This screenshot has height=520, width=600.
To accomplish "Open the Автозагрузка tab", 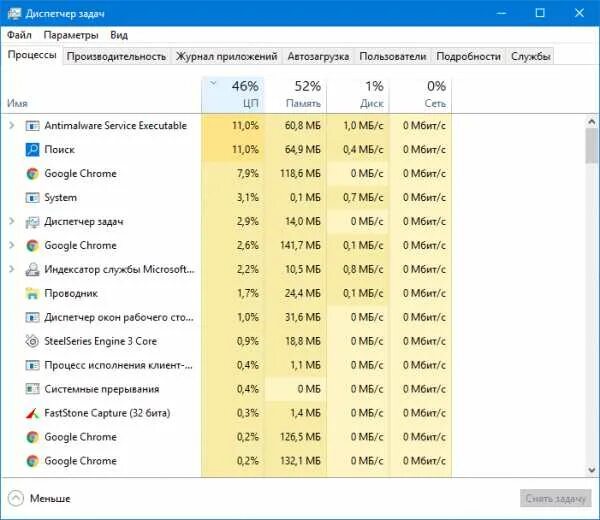I will click(x=318, y=57).
